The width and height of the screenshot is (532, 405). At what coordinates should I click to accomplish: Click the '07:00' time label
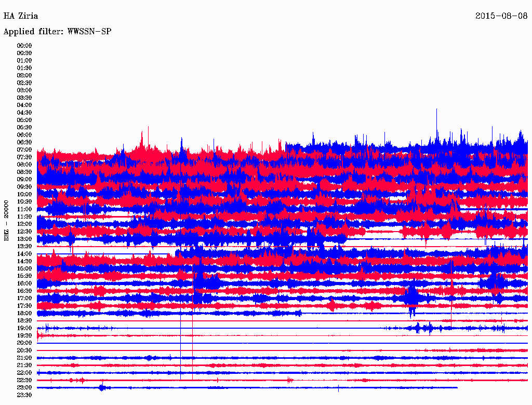[x=24, y=150]
